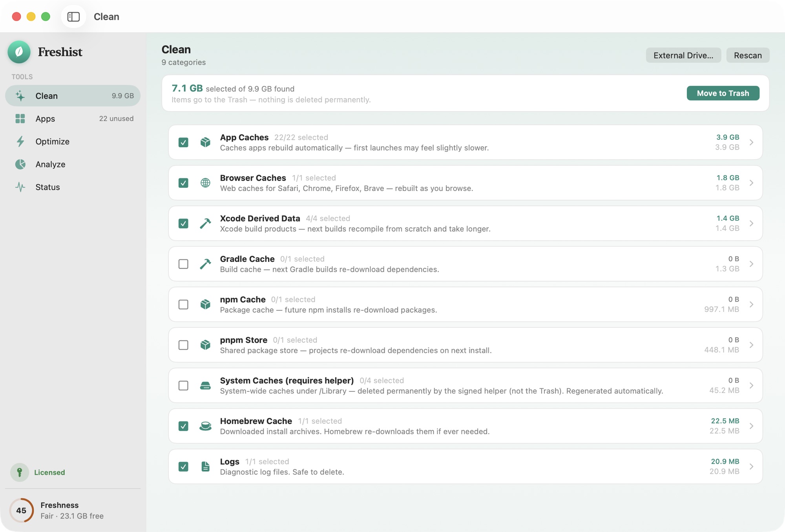Click the System Caches drive icon

click(205, 386)
